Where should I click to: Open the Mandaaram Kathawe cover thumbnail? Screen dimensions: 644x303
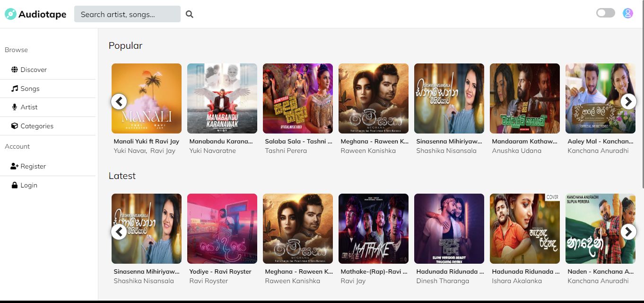525,98
